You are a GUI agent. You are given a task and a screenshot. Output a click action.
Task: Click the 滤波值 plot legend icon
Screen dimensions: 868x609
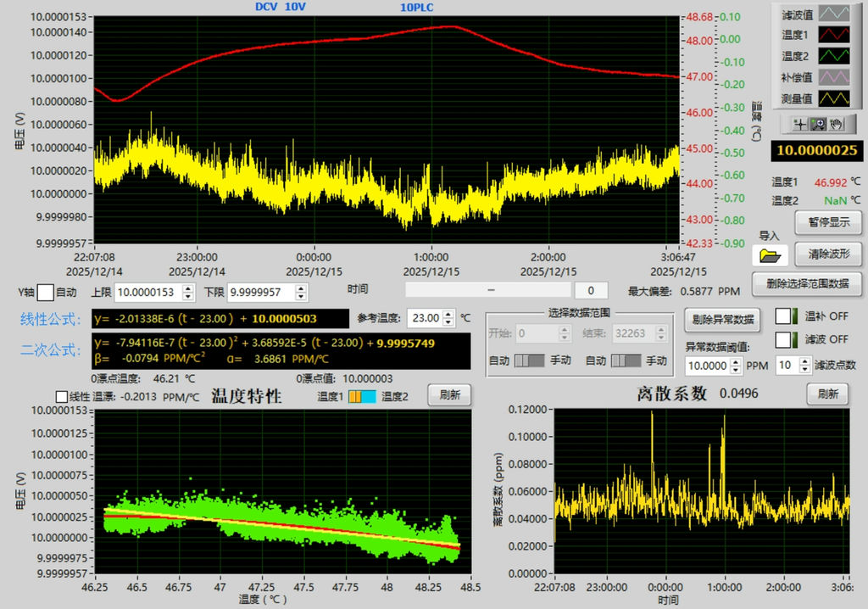click(832, 14)
